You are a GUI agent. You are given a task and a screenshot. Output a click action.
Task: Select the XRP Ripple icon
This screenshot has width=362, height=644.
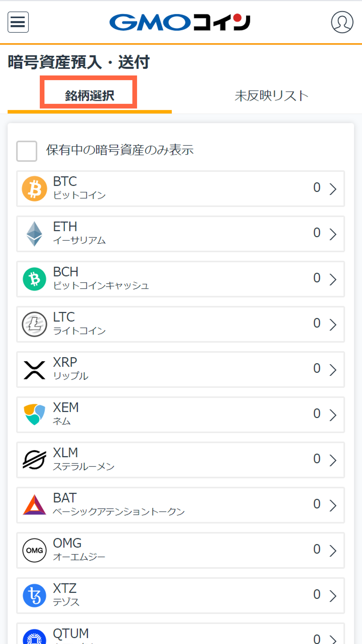coord(35,370)
